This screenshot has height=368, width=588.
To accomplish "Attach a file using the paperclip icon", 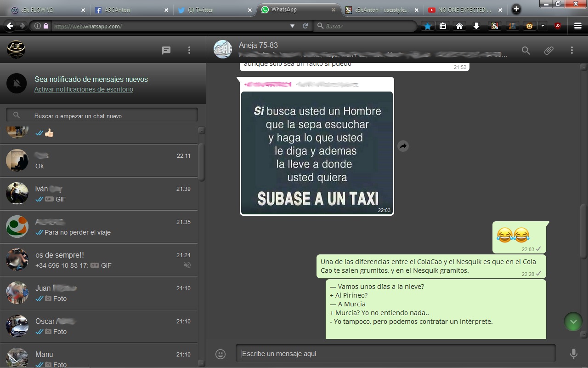I will [x=548, y=50].
